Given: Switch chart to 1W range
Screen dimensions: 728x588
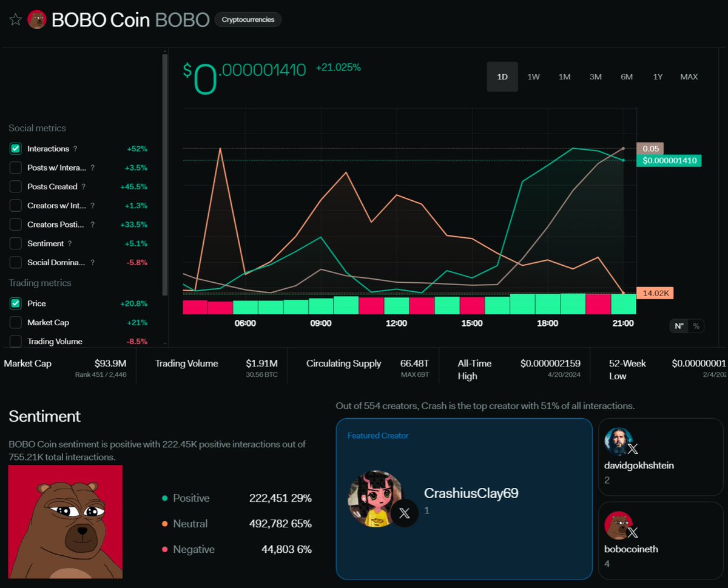Looking at the screenshot, I should point(533,76).
